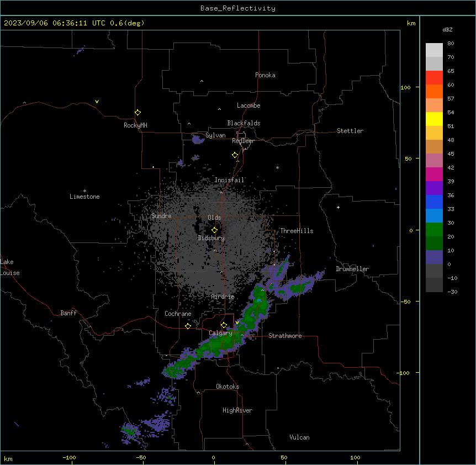476x465 pixels.
Task: Click the Cochrane town label
Action: click(x=178, y=314)
